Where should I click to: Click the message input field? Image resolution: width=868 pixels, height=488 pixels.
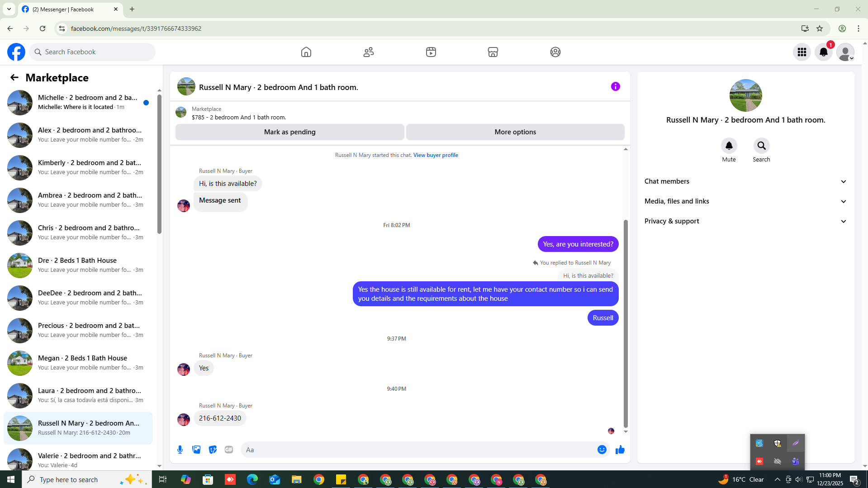coord(418,450)
